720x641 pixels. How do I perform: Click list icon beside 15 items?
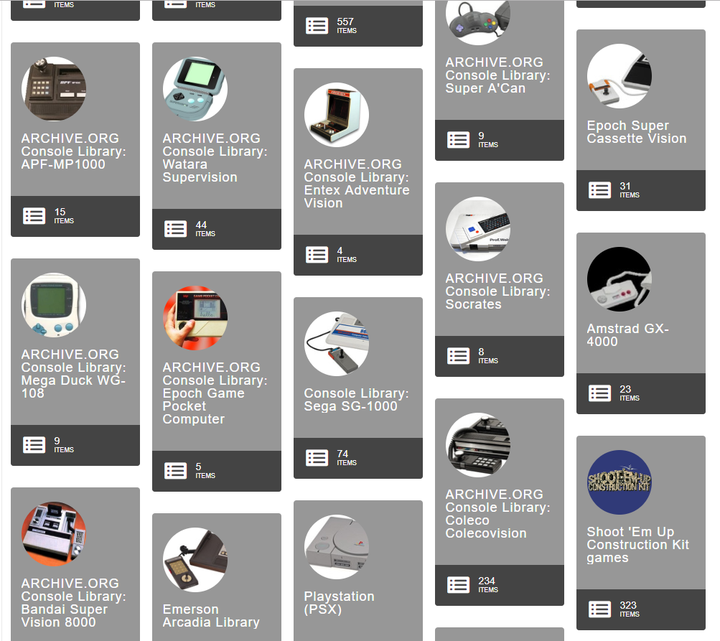pyautogui.click(x=34, y=216)
